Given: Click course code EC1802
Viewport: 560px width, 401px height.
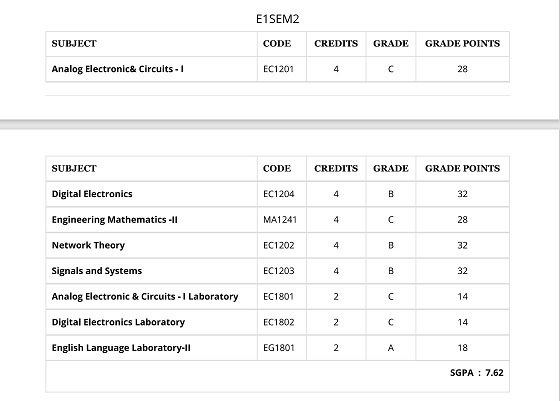Looking at the screenshot, I should coord(279,322).
